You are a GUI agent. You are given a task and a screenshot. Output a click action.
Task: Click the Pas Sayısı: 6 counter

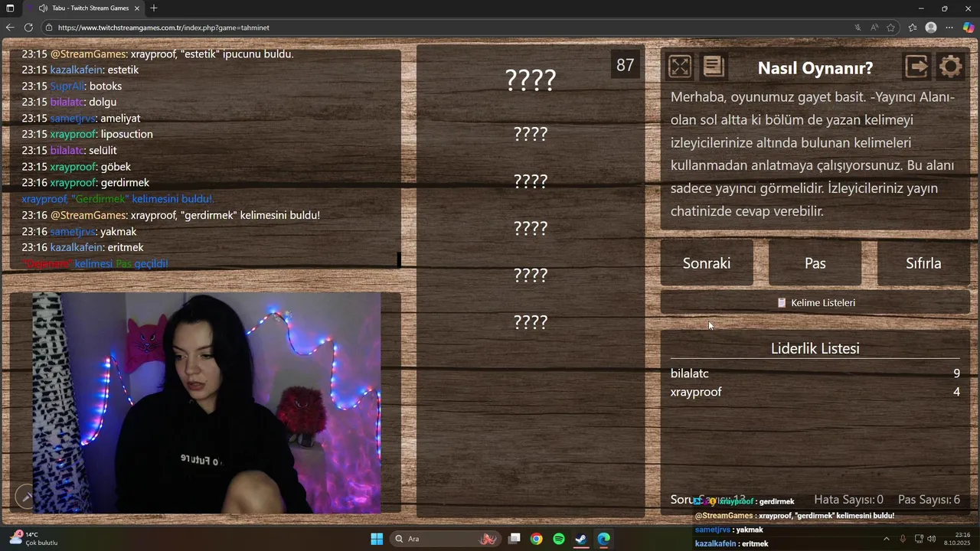(929, 500)
